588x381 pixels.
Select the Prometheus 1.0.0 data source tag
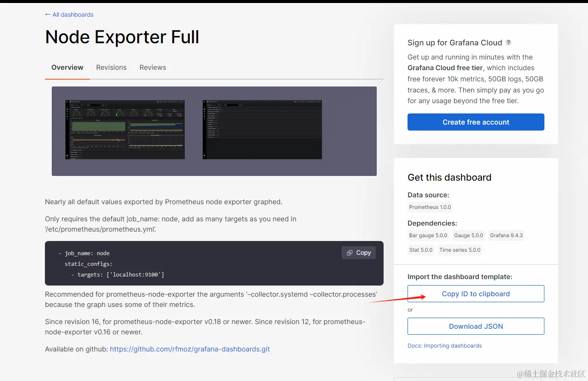430,207
